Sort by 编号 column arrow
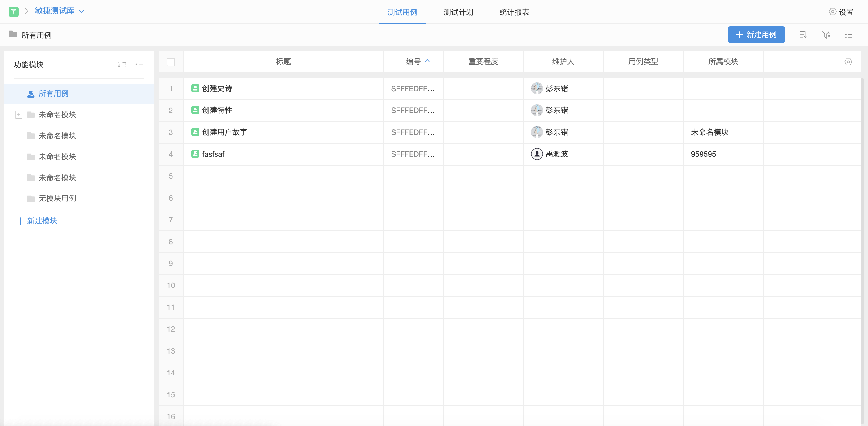The image size is (868, 426). 427,62
